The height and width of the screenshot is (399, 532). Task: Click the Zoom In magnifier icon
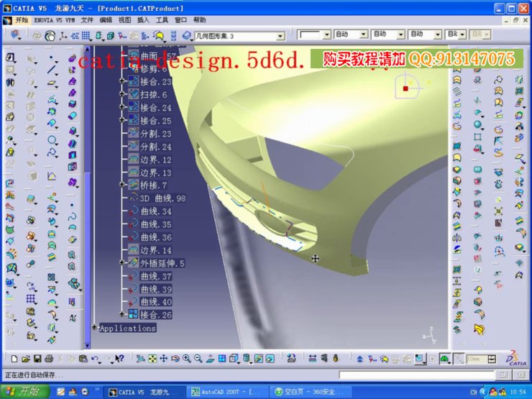186,358
